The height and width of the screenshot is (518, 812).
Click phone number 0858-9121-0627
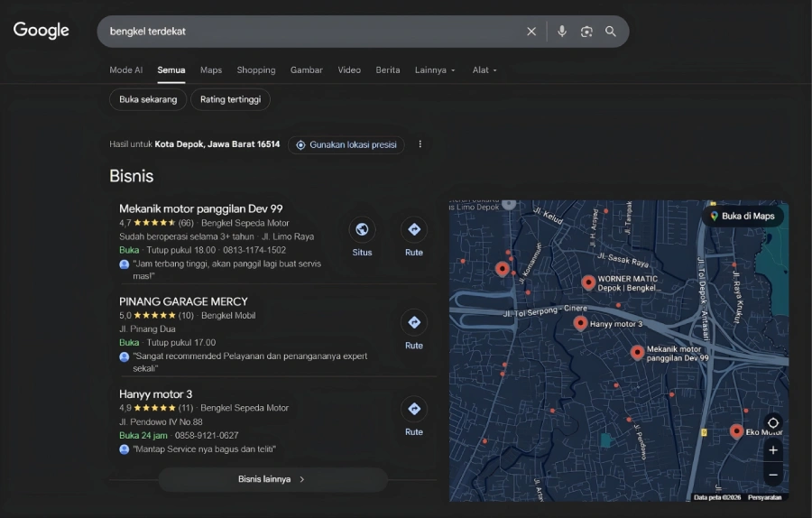click(207, 436)
